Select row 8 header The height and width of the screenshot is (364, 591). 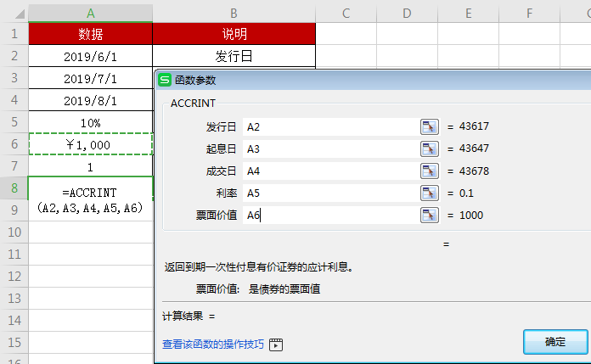[x=14, y=188]
